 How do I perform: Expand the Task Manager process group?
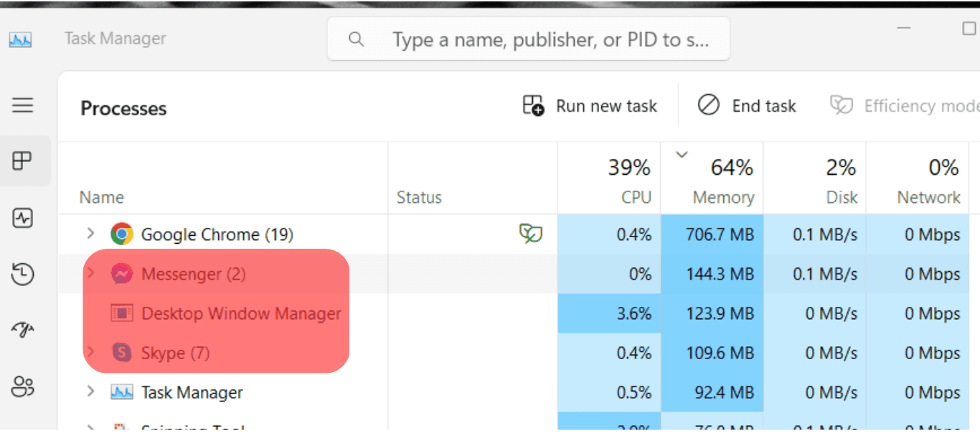pyautogui.click(x=90, y=391)
